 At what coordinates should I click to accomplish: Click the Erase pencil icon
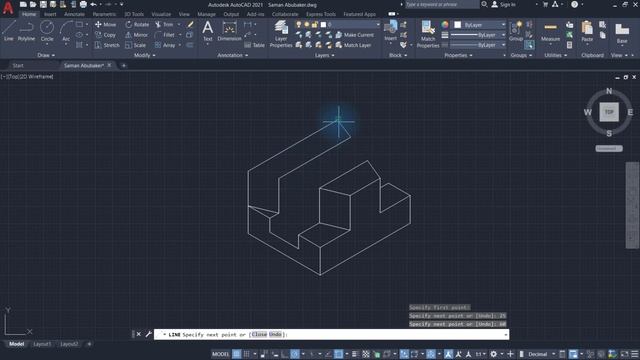190,24
